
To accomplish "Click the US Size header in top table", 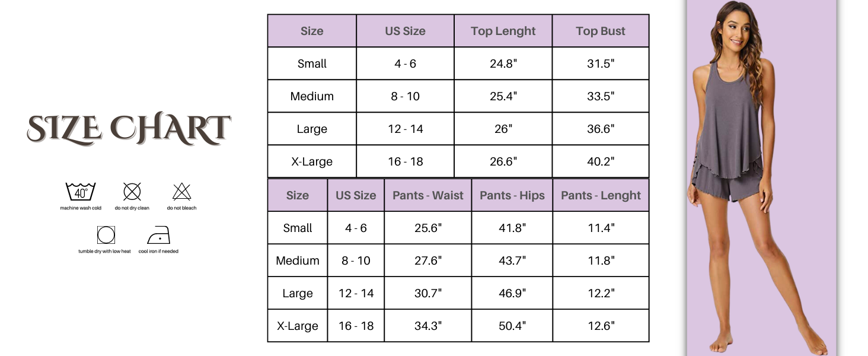I will [405, 31].
